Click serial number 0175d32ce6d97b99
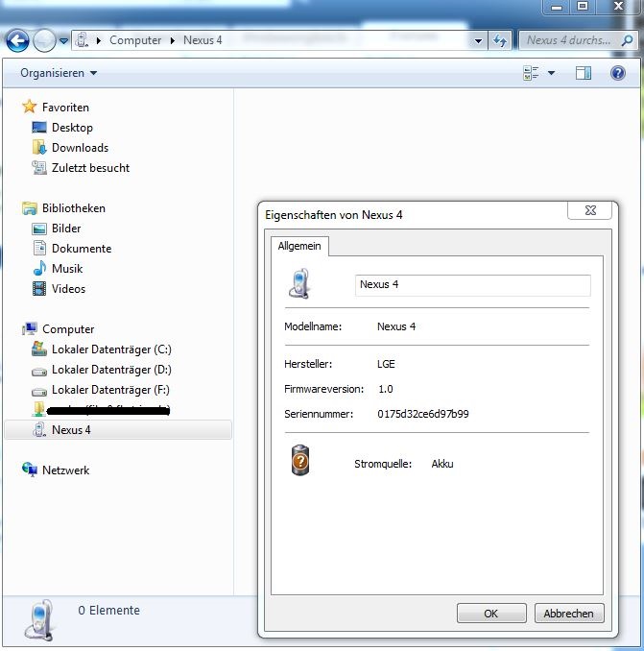The height and width of the screenshot is (651, 644). (423, 414)
